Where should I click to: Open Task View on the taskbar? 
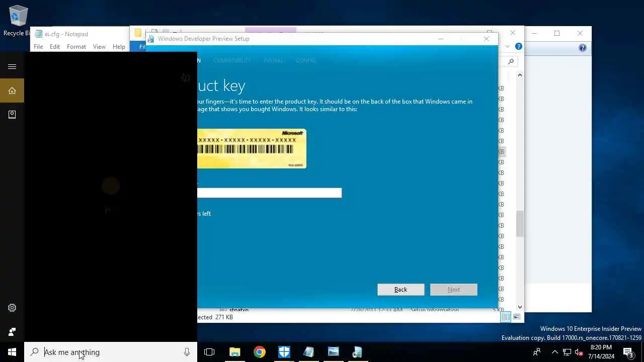coord(209,352)
